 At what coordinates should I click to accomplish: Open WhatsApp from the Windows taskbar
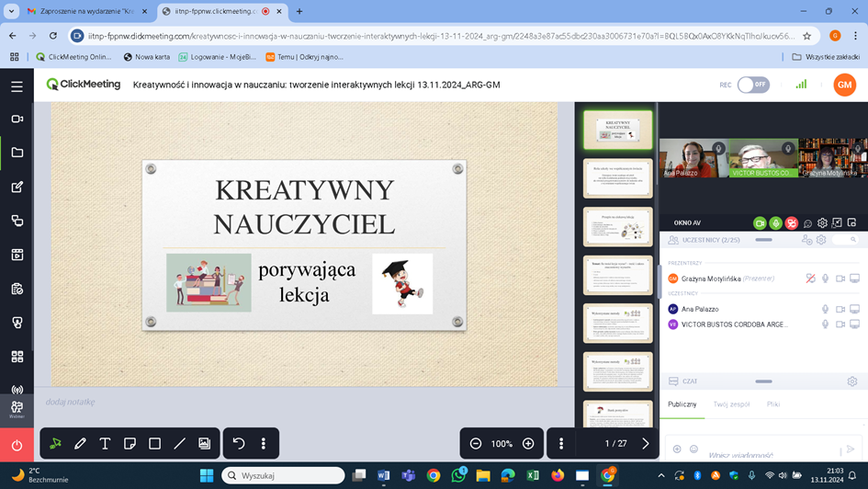pyautogui.click(x=458, y=474)
